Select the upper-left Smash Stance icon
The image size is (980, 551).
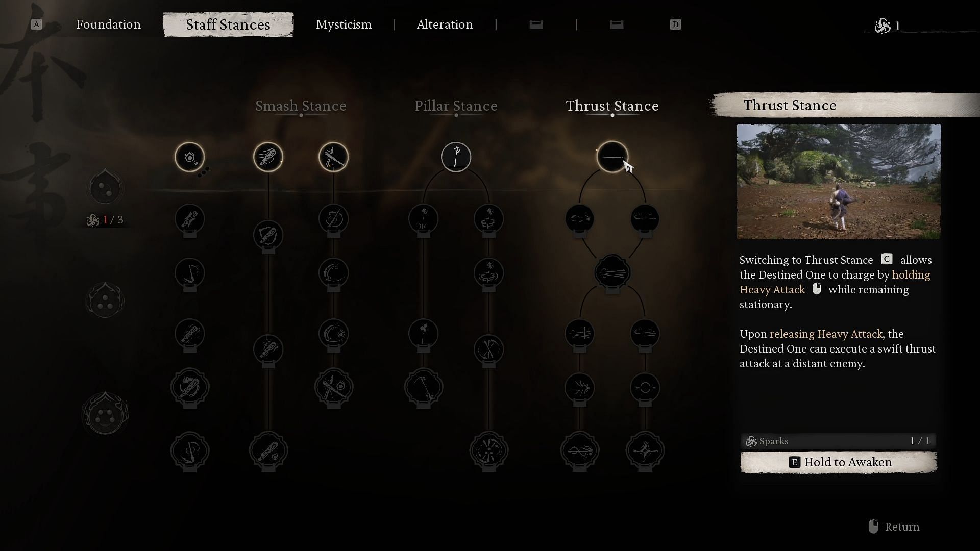tap(189, 157)
